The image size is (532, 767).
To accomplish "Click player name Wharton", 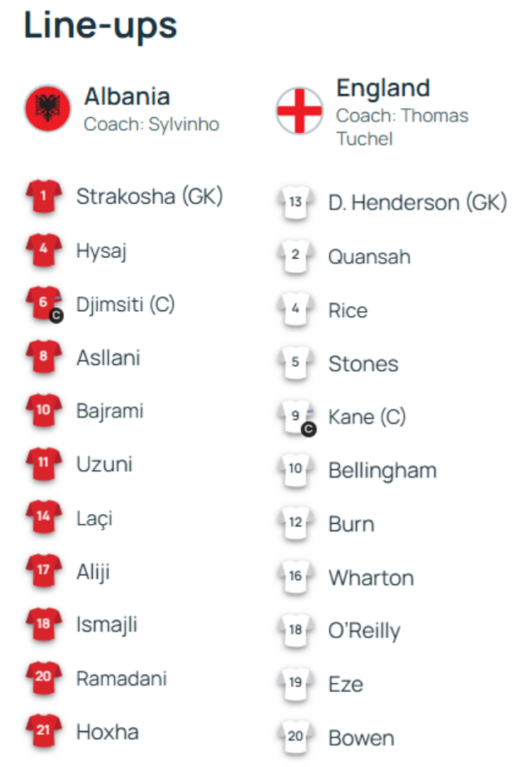I will coord(371,577).
